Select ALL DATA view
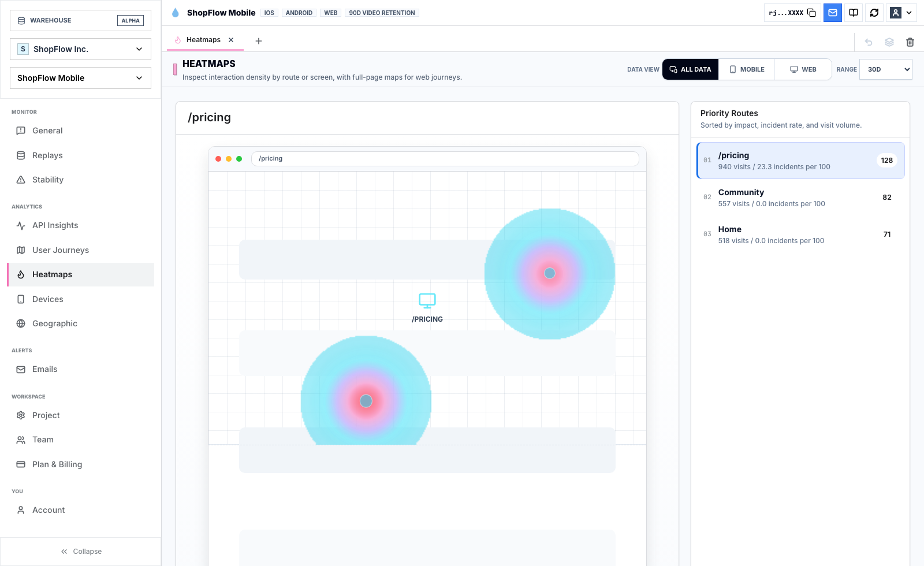The height and width of the screenshot is (566, 924). click(690, 69)
